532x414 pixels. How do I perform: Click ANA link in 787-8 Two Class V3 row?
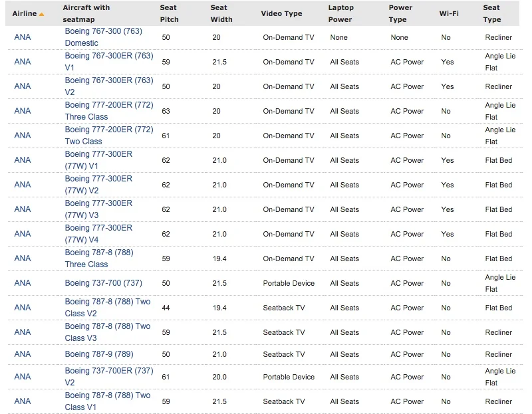coord(23,332)
